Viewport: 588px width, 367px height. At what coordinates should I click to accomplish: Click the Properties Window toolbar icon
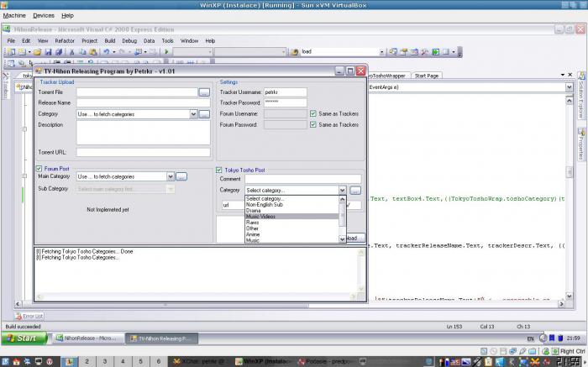click(403, 52)
